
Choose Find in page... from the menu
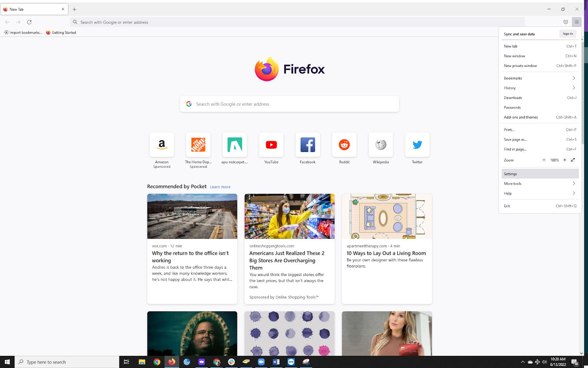click(x=540, y=149)
